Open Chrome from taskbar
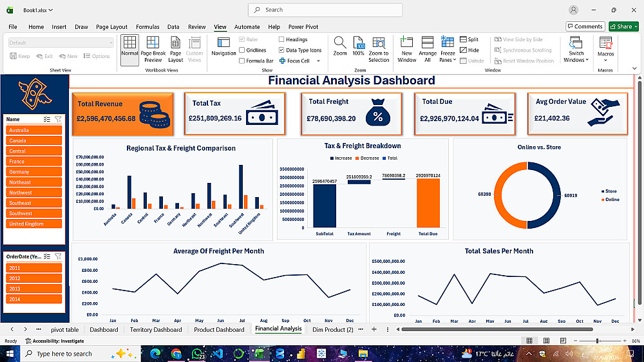 [x=176, y=354]
